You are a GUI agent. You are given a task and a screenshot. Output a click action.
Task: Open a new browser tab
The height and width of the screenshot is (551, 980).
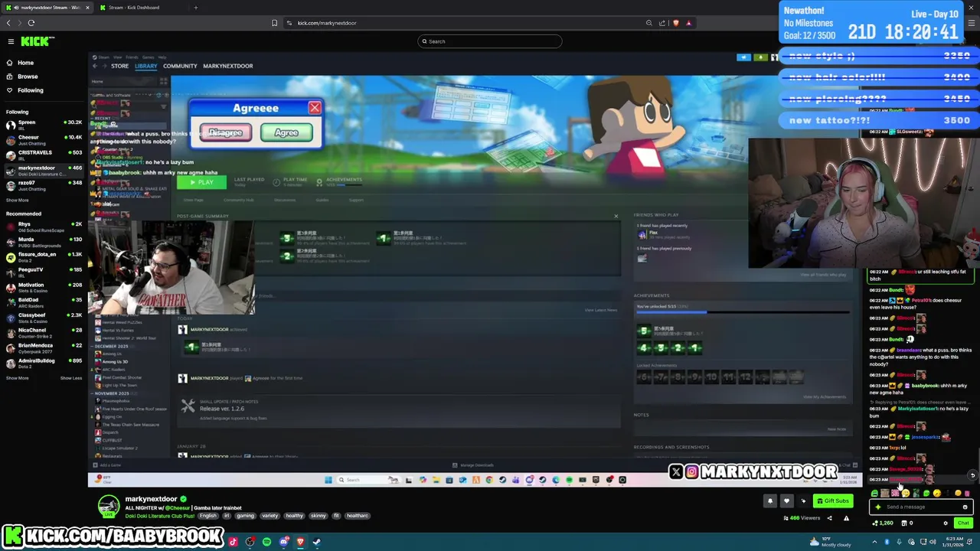coord(196,8)
